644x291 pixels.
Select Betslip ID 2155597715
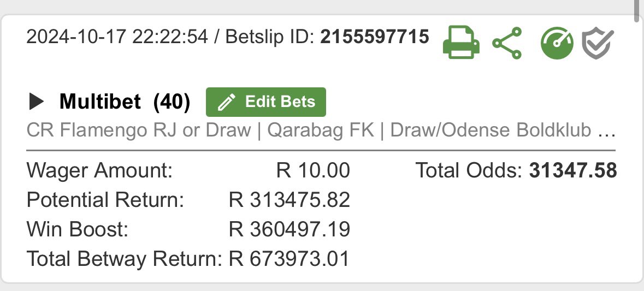[x=375, y=37]
